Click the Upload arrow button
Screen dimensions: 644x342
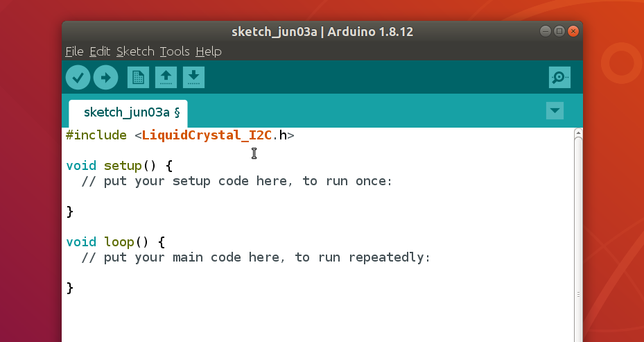pos(105,77)
